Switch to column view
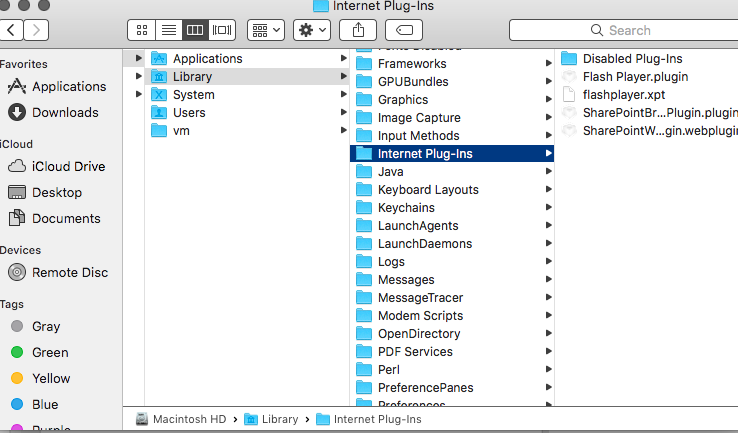 (195, 31)
